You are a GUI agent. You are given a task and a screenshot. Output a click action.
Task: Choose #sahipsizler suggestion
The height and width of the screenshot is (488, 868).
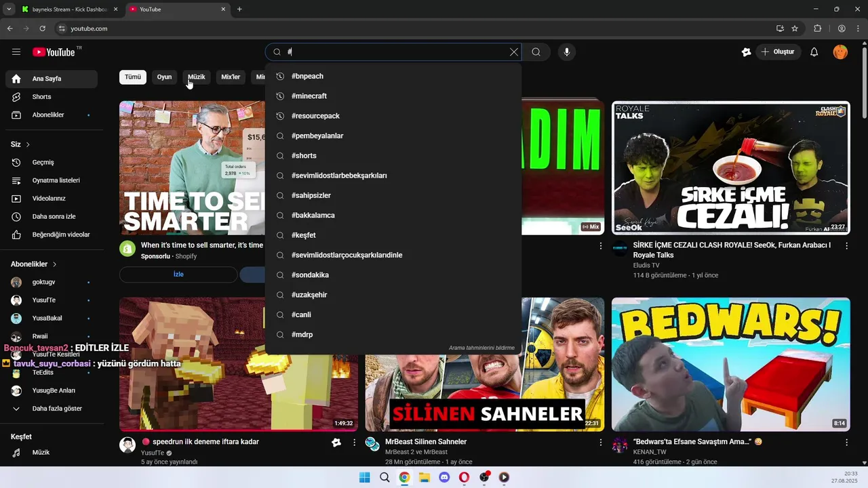click(x=393, y=195)
